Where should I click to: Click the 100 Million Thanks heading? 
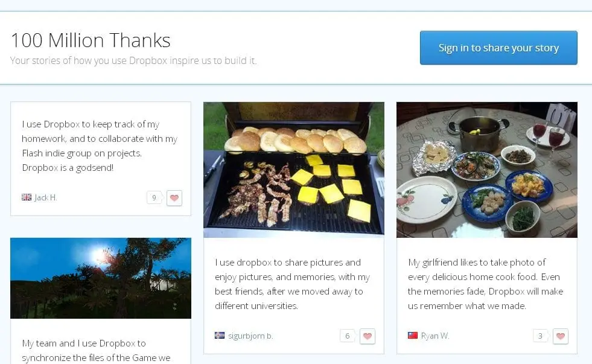[x=91, y=40]
